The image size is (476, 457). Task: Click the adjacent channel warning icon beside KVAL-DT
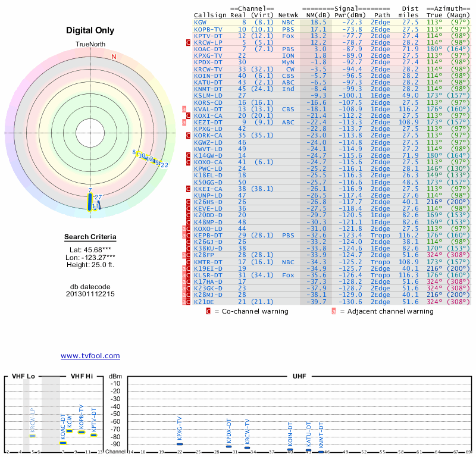[x=184, y=109]
